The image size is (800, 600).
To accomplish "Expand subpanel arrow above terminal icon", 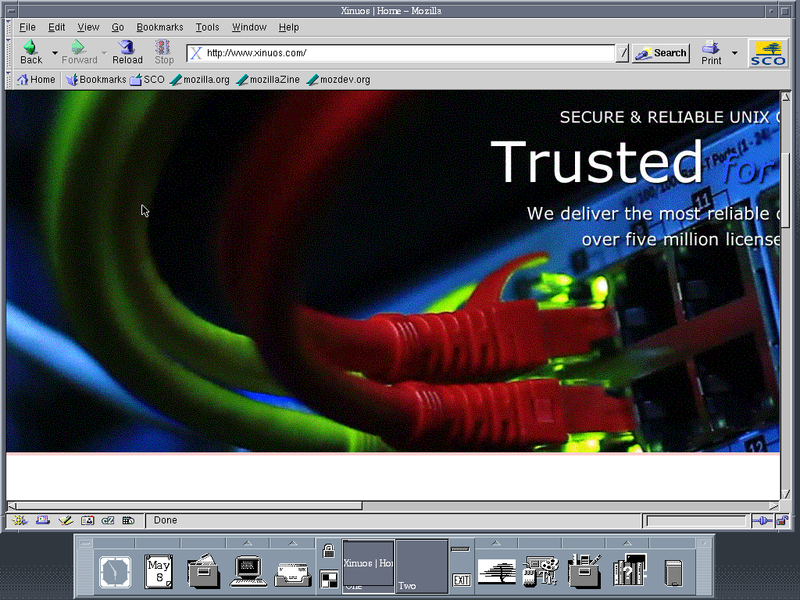I will click(x=248, y=543).
